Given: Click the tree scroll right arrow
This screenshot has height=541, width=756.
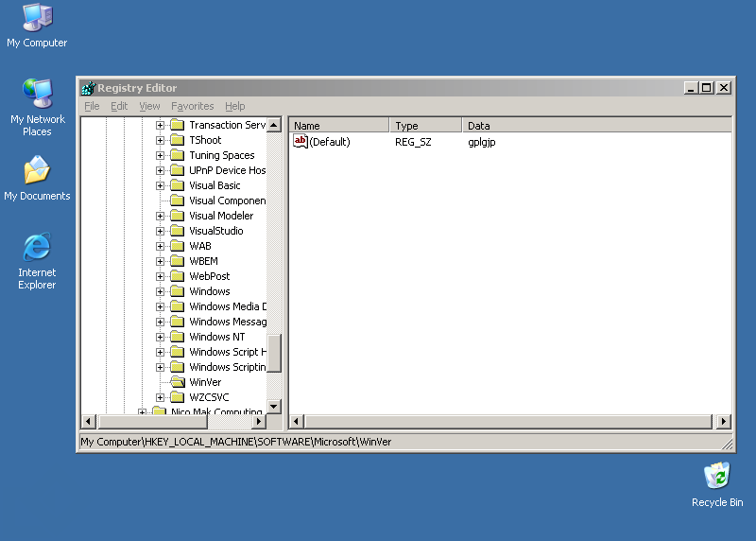Looking at the screenshot, I should pyautogui.click(x=259, y=421).
